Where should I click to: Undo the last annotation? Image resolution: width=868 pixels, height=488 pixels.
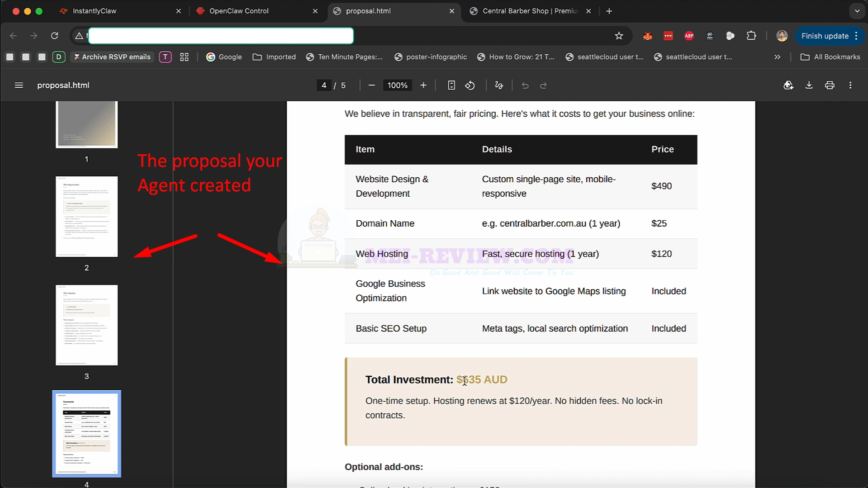(x=525, y=85)
